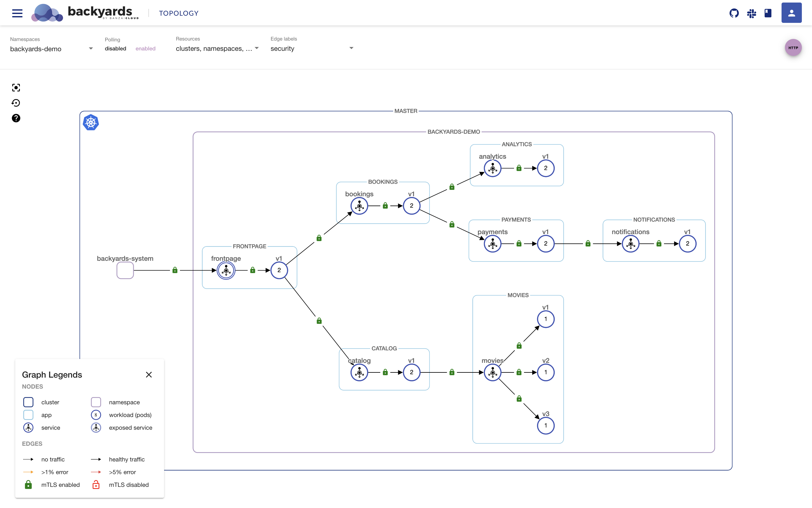Click lock on frontpage to bookings edge
Viewport: 812px width, 508px height.
[x=319, y=238]
